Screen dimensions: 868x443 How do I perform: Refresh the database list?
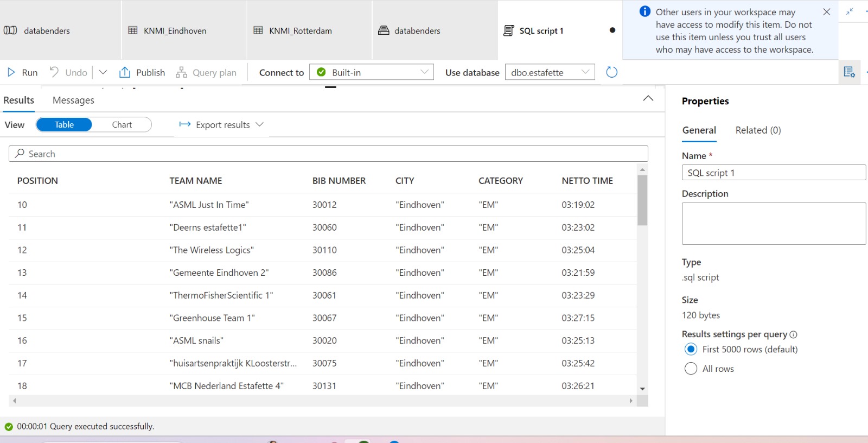(611, 72)
